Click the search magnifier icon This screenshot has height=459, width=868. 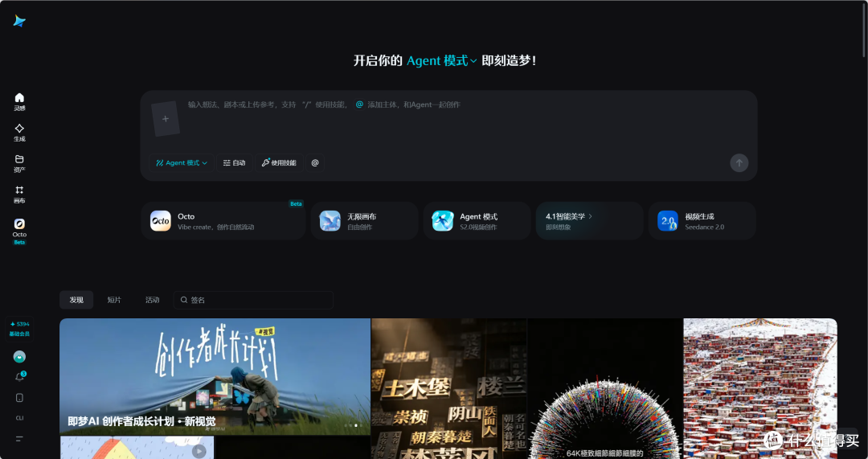(x=184, y=300)
